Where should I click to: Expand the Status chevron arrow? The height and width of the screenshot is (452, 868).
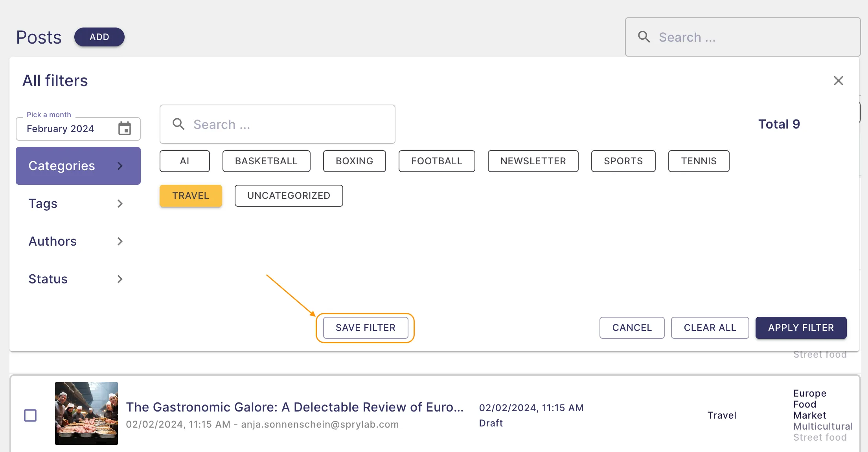tap(120, 279)
